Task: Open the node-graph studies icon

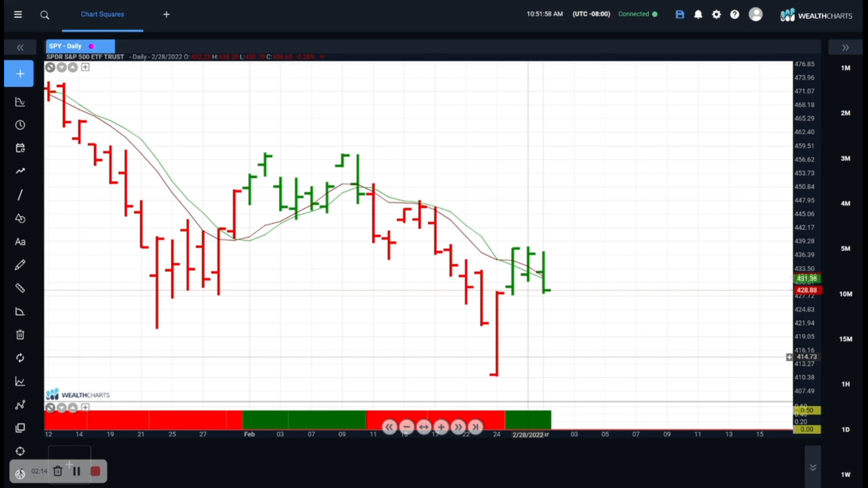Action: coord(20,405)
